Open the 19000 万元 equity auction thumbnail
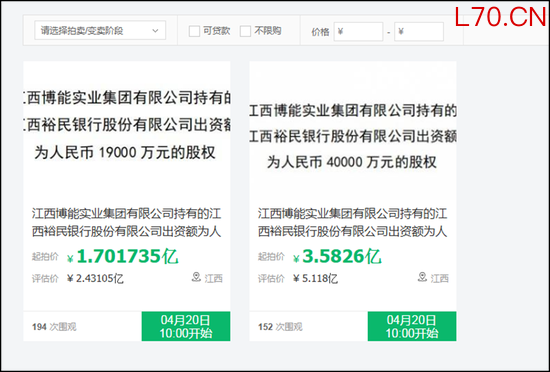Screen dimensions: 550x372 click(x=127, y=130)
